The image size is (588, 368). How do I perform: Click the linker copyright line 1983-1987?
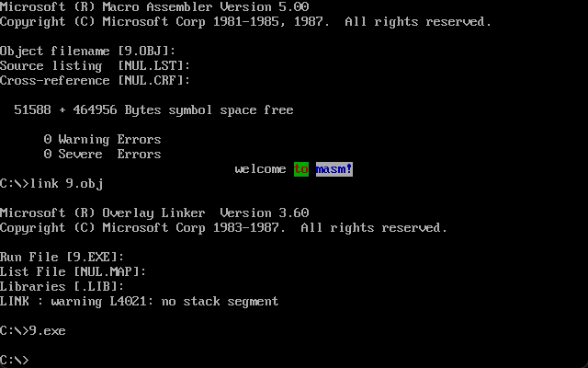(224, 228)
